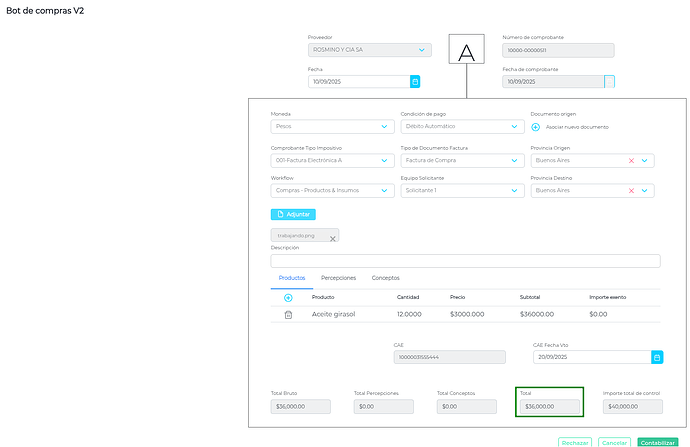Viewport: 690px width, 447px height.
Task: Open the CAE Fecha Vto calendar icon
Action: tap(657, 357)
